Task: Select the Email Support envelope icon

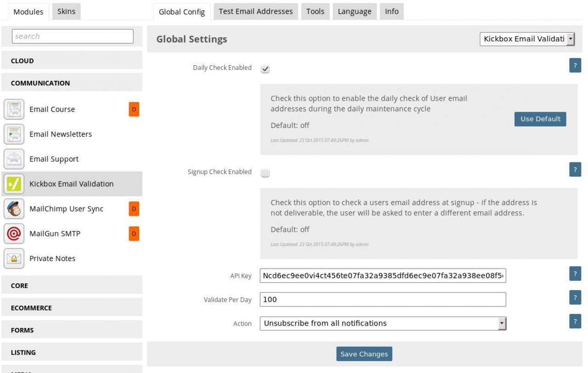Action: pyautogui.click(x=14, y=159)
